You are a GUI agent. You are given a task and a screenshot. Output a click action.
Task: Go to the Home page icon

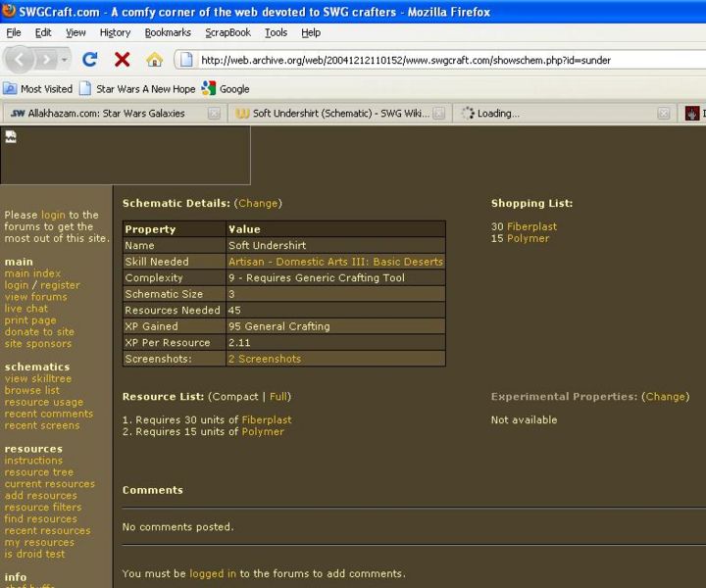click(x=154, y=60)
